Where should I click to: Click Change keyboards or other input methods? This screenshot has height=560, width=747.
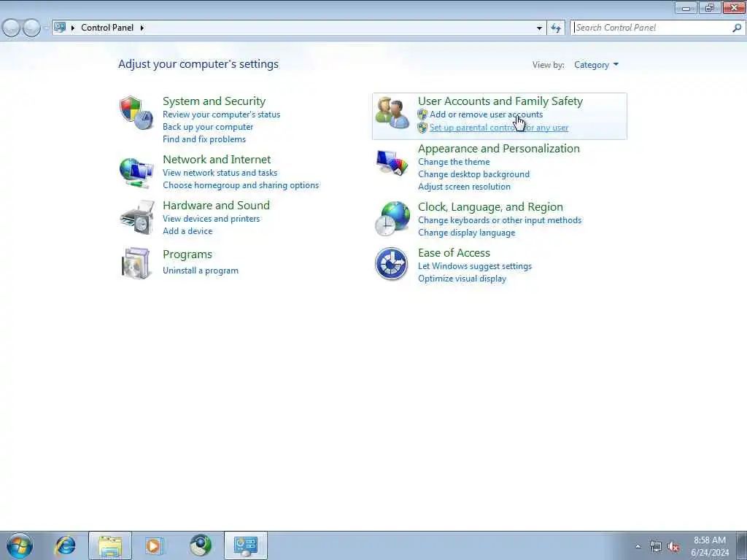500,220
